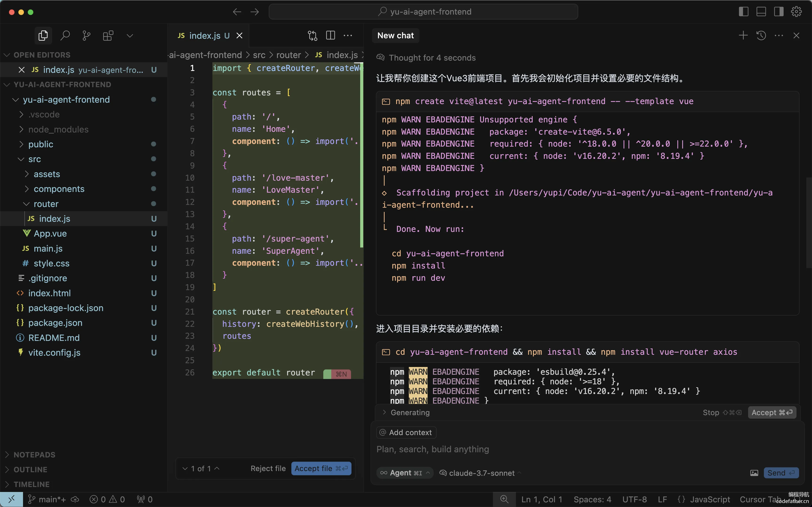Image resolution: width=812 pixels, height=507 pixels.
Task: Expand the node_modules folder
Action: (x=84, y=129)
